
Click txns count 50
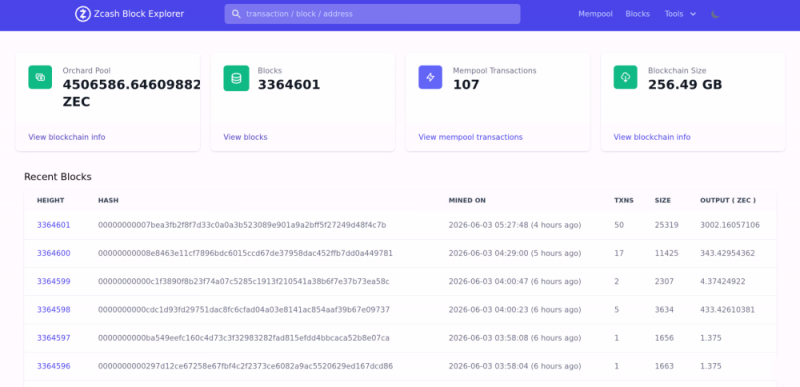click(619, 225)
